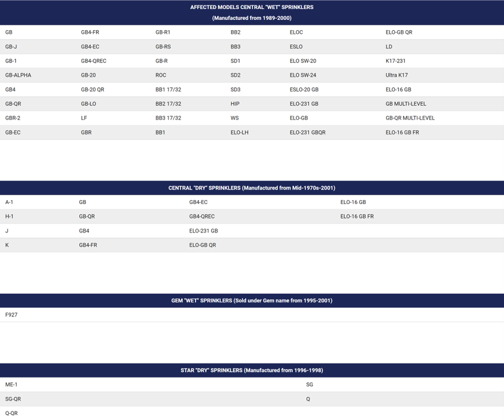Click the Star Dry Sprinklers header
504x420 pixels.
(x=251, y=370)
